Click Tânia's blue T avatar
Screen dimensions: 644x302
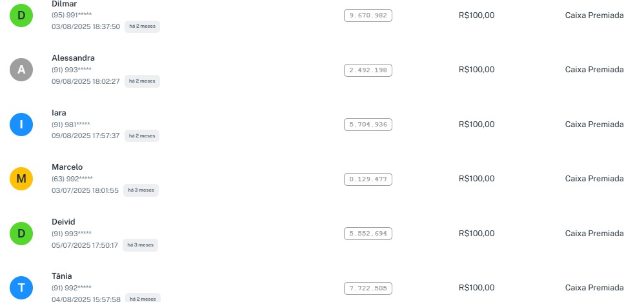(21, 288)
